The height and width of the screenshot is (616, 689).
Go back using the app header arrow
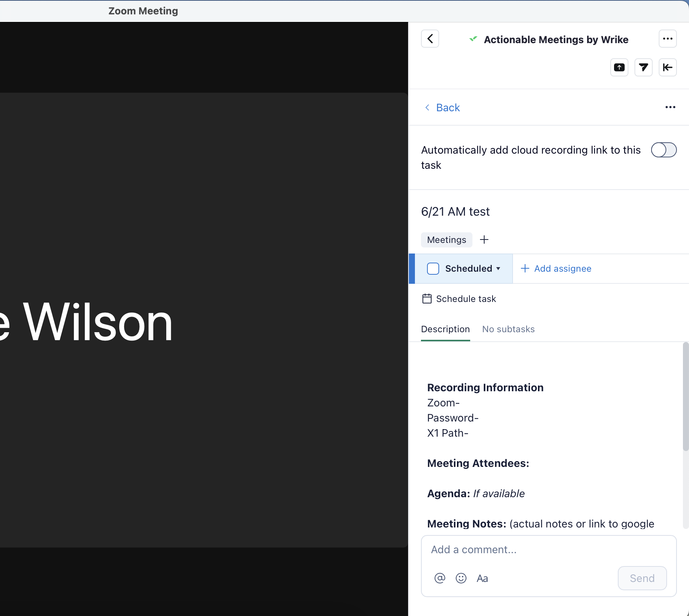430,39
